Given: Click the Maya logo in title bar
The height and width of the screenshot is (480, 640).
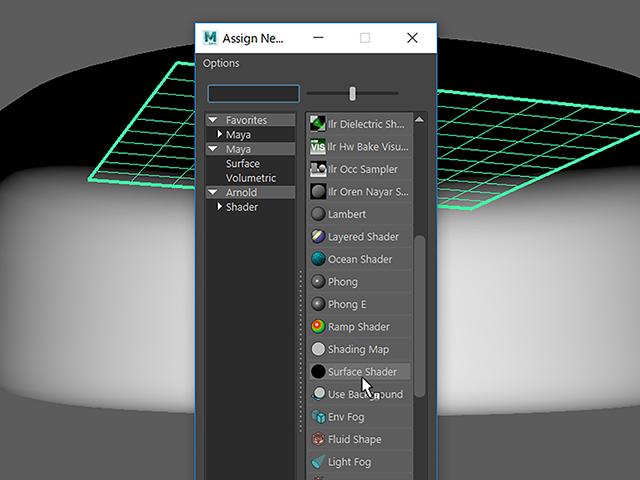Looking at the screenshot, I should (210, 38).
